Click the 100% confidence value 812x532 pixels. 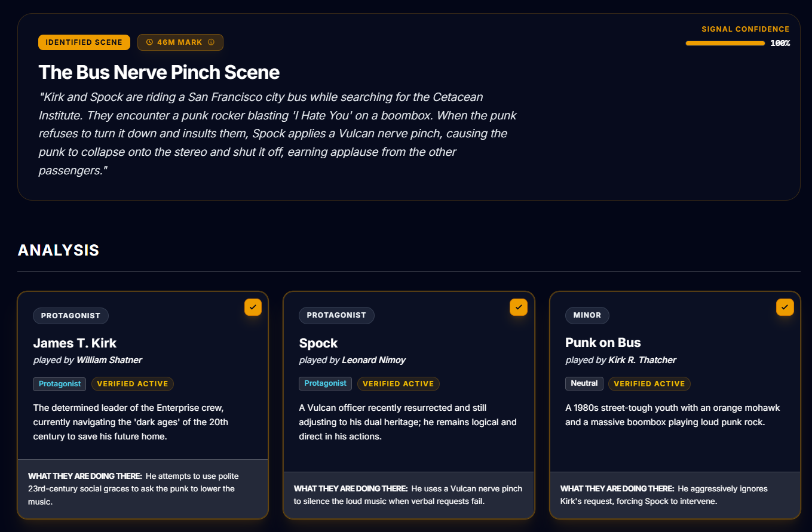pos(780,43)
